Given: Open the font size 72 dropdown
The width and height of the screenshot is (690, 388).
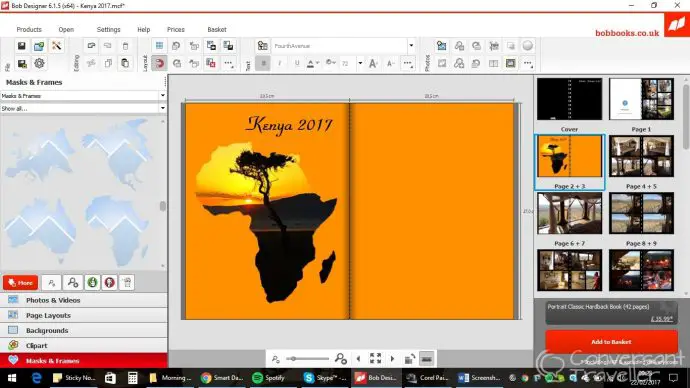Looking at the screenshot, I should [x=360, y=63].
